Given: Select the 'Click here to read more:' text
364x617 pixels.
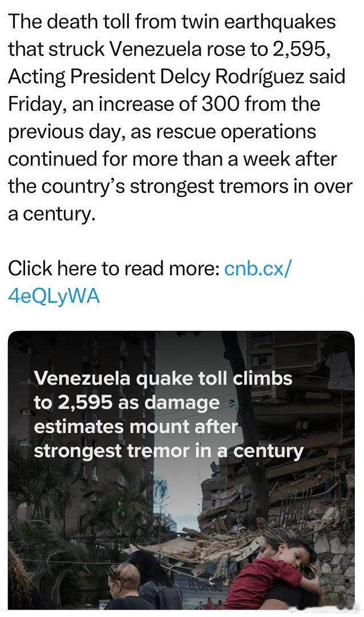Looking at the screenshot, I should point(114,269).
